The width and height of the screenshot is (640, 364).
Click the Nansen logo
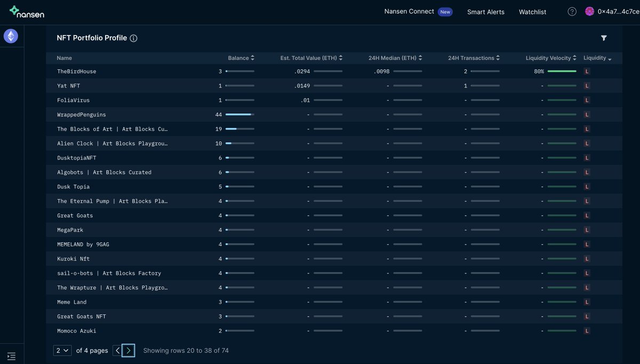(27, 12)
